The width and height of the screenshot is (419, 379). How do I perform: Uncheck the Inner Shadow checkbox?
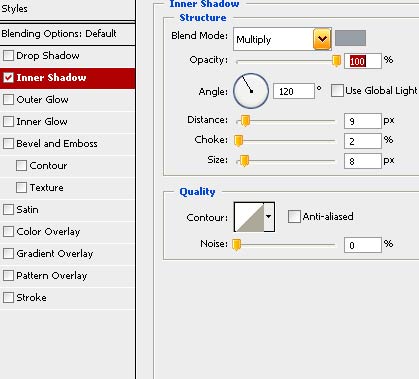[x=8, y=78]
